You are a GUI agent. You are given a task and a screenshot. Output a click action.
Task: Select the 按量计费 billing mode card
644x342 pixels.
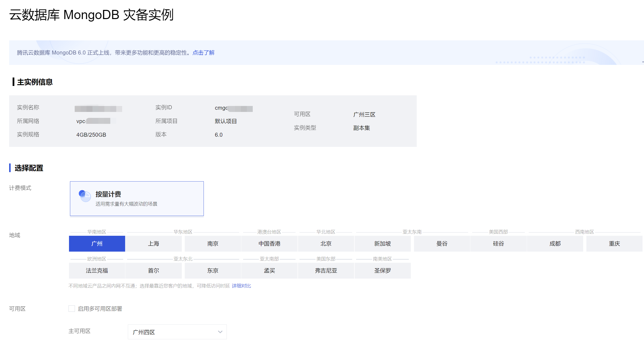point(137,199)
